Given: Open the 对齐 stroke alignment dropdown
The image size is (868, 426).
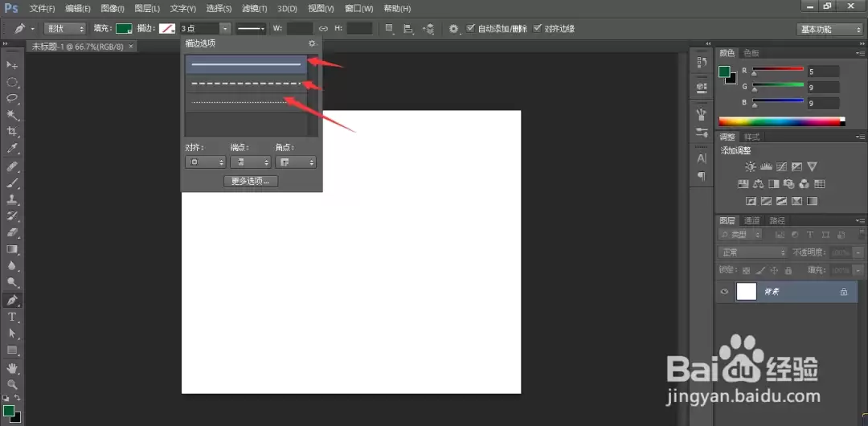Looking at the screenshot, I should coord(205,162).
